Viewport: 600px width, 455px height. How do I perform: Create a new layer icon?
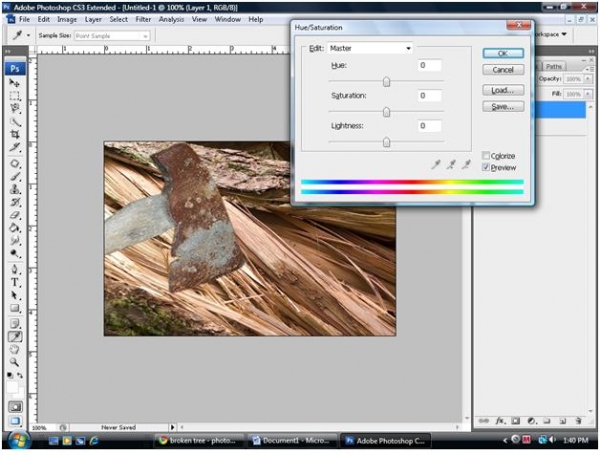[x=562, y=421]
